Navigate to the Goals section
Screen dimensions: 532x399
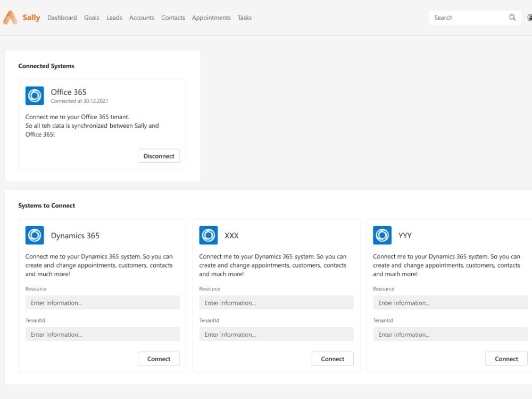click(x=92, y=18)
